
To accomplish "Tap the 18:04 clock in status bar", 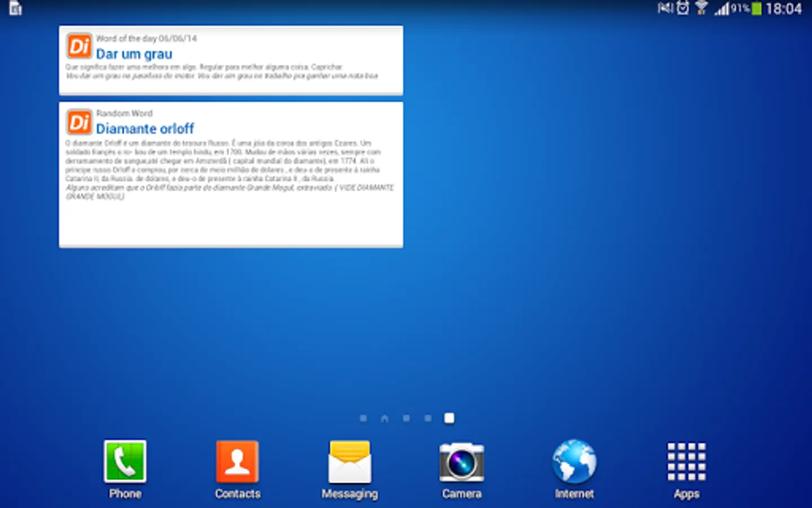I will [784, 8].
